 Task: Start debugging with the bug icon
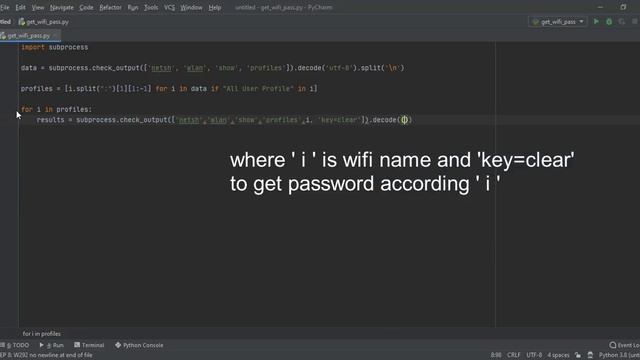coord(609,22)
